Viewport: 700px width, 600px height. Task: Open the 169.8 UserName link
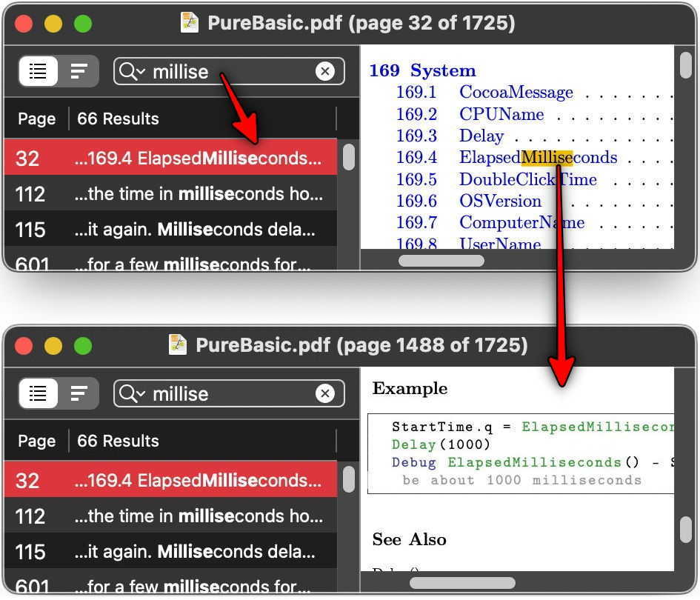[469, 243]
